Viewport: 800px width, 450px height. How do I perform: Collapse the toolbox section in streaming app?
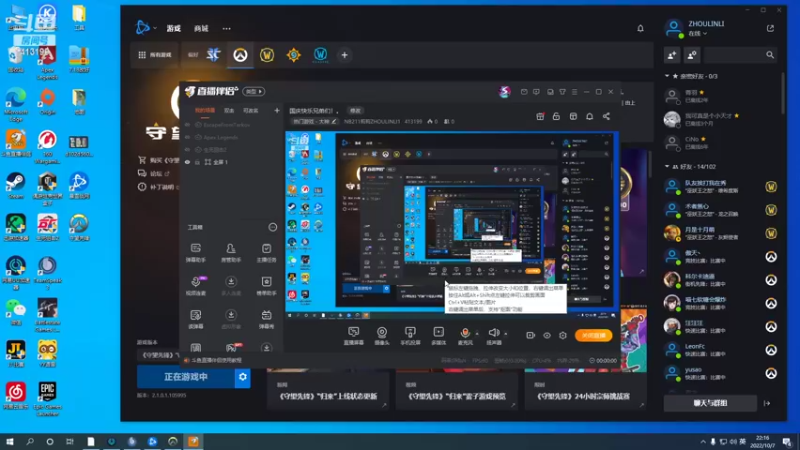[x=273, y=227]
